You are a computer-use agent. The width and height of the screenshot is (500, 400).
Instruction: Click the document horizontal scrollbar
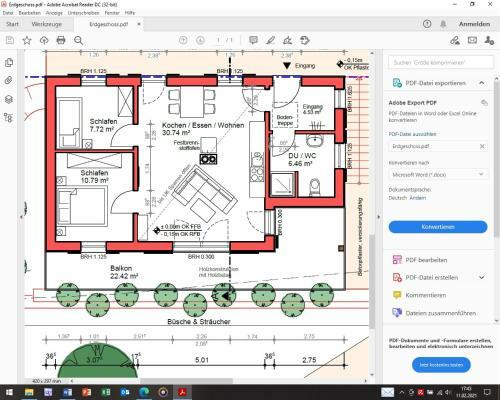186,381
